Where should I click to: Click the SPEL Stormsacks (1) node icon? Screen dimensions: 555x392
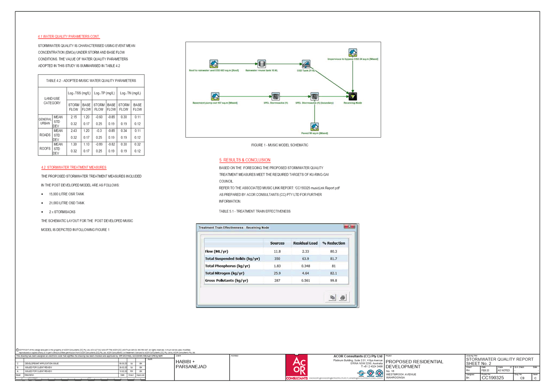[275, 96]
